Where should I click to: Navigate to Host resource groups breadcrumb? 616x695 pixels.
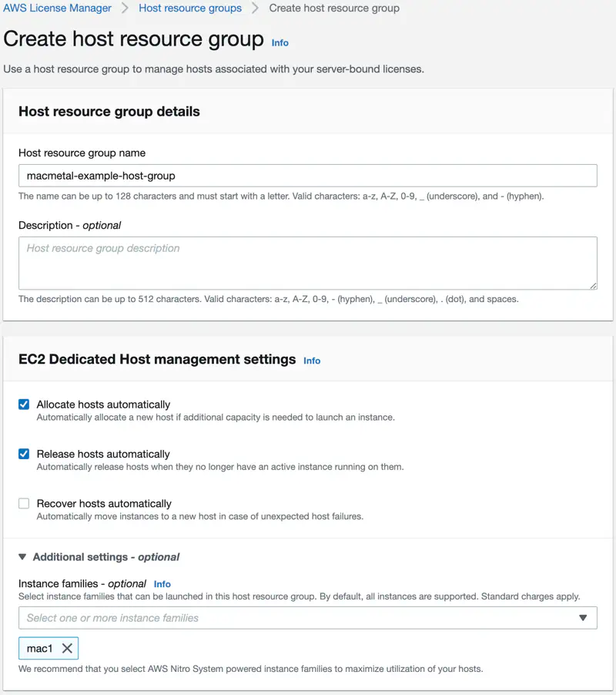click(189, 8)
